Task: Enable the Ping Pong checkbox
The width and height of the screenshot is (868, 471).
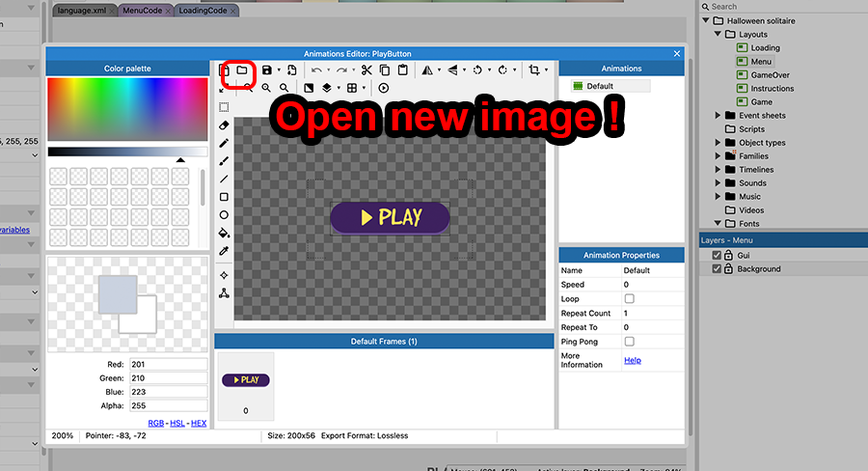Action: click(629, 342)
